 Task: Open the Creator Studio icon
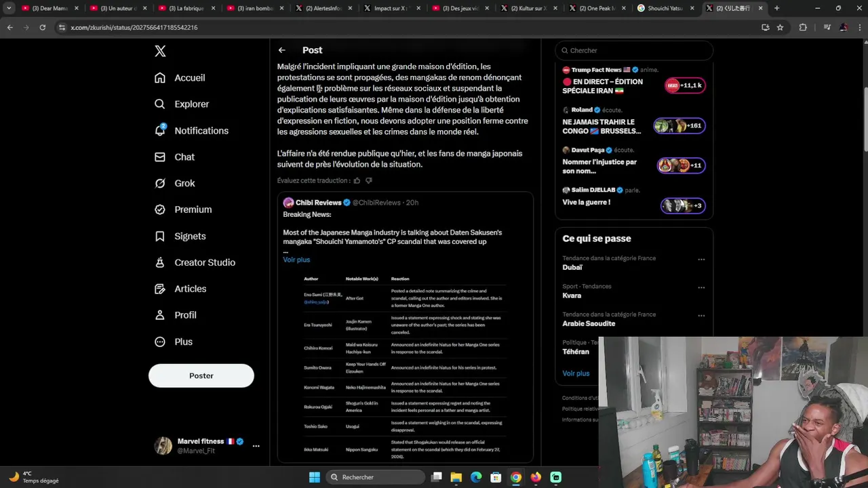[x=160, y=263]
